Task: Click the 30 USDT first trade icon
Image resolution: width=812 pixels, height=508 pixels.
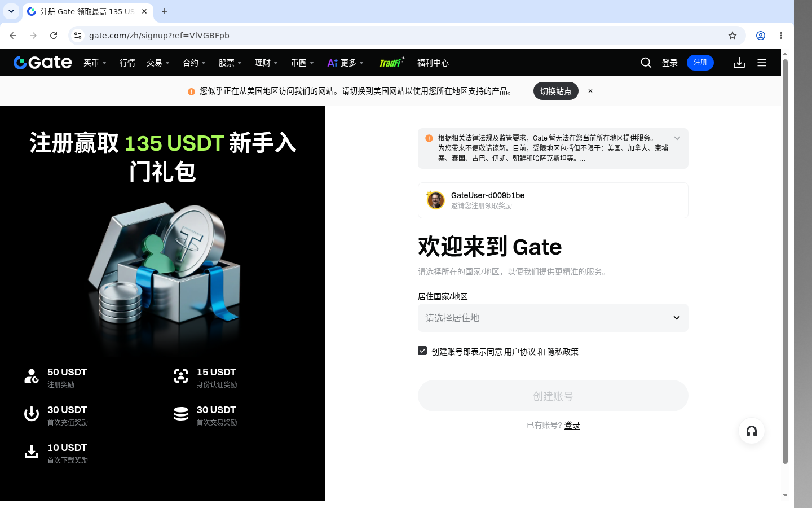Action: tap(181, 414)
